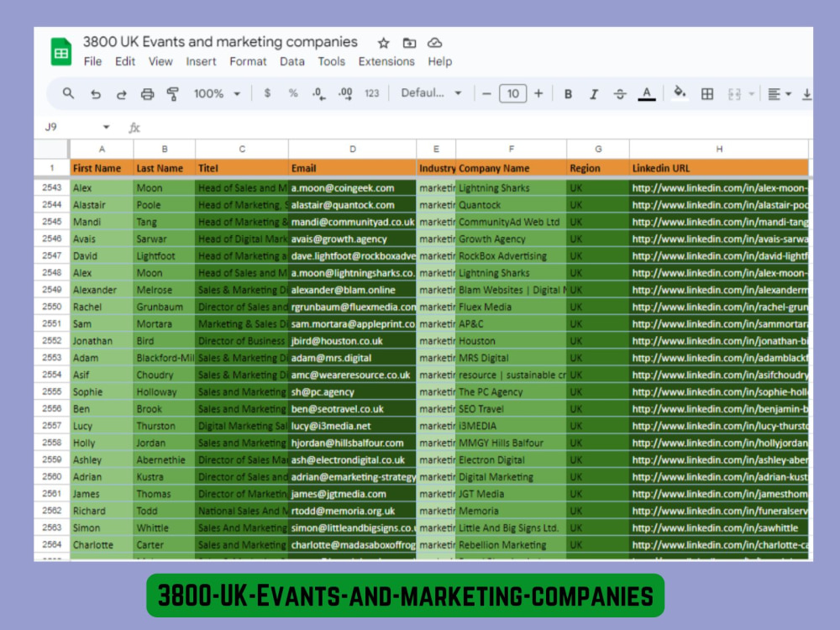The image size is (840, 630).
Task: Open the borders tool
Action: (x=707, y=94)
